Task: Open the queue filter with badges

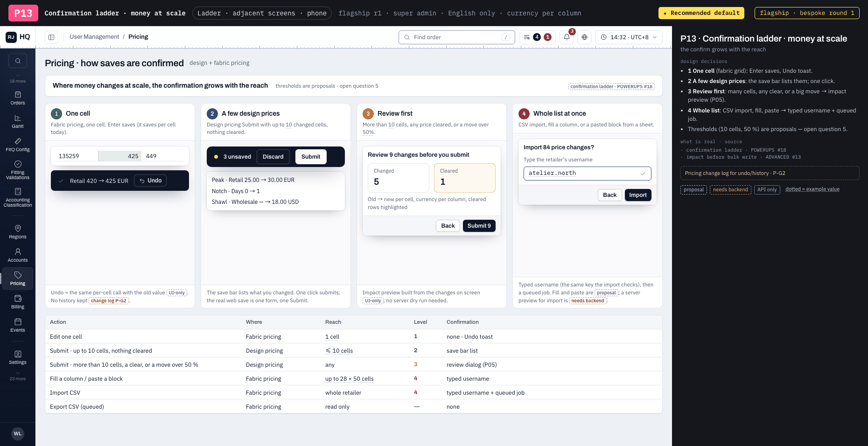Action: 537,37
